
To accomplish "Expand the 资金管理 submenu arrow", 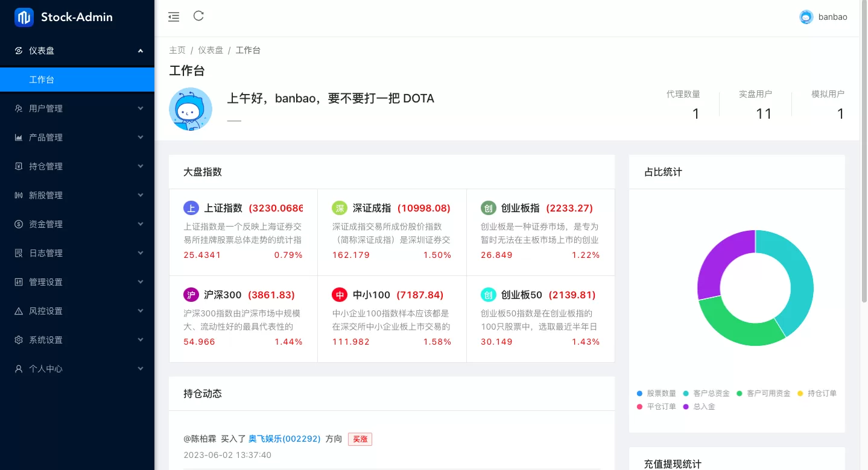I will point(141,224).
